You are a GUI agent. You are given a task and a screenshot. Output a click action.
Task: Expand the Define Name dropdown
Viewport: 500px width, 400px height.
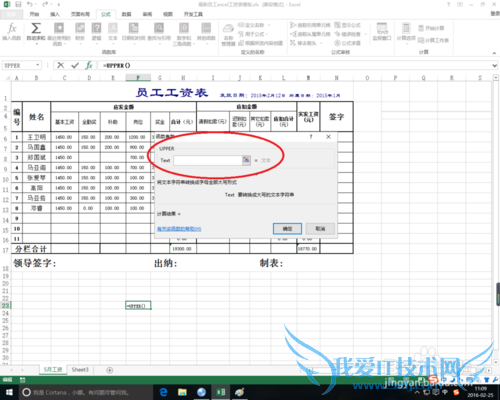coord(269,25)
